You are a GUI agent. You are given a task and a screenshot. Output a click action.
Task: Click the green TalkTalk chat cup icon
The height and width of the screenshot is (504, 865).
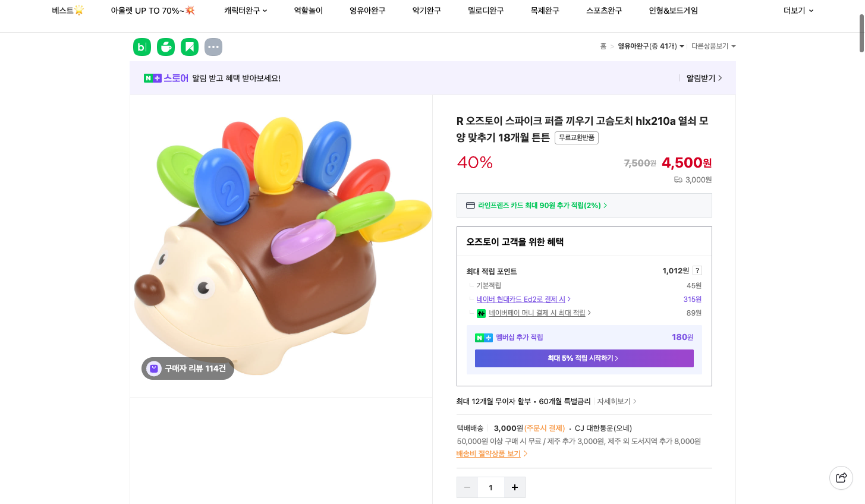click(x=165, y=46)
